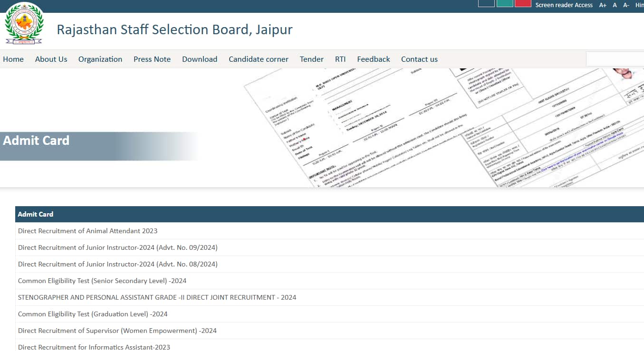This screenshot has width=644, height=351.
Task: Click the search input field in navbar
Action: tap(615, 59)
